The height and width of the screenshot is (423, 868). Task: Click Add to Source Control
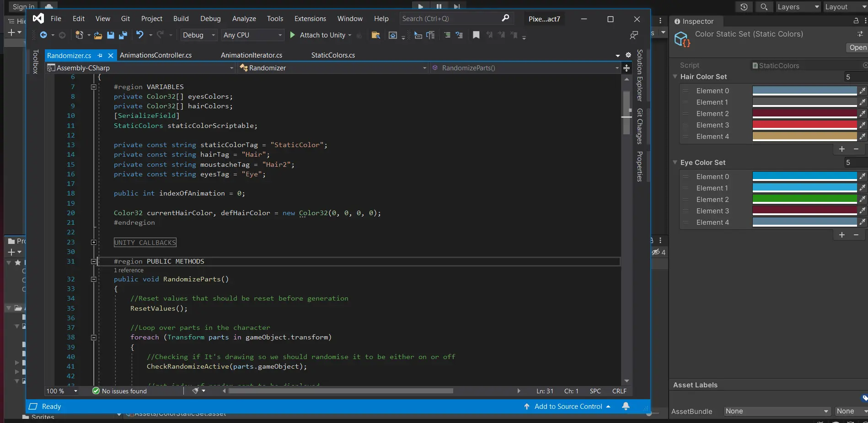[568, 406]
